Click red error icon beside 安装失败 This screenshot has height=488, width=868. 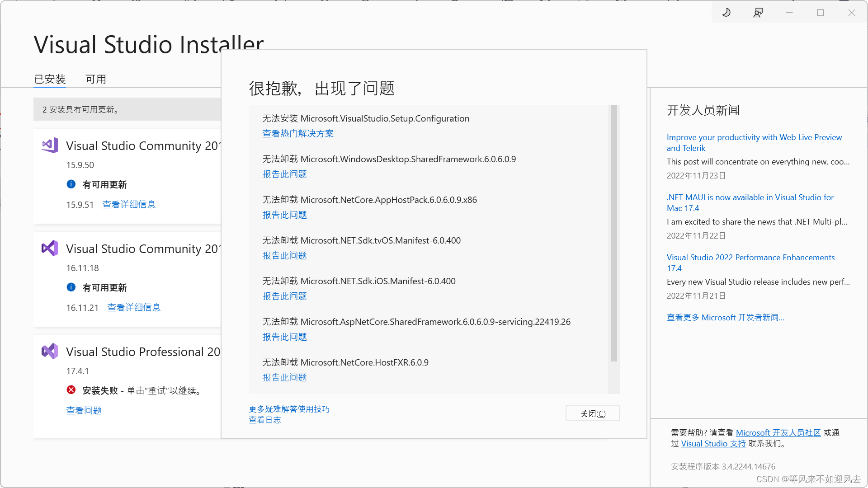pyautogui.click(x=71, y=390)
